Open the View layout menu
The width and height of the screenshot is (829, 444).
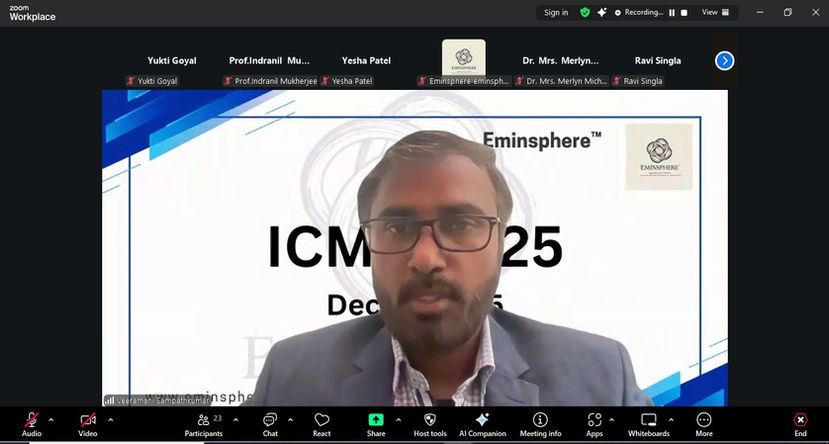pyautogui.click(x=715, y=12)
